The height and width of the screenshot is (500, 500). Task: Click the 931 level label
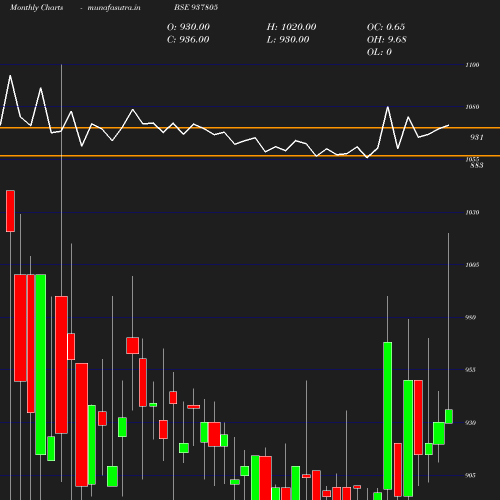[477, 137]
